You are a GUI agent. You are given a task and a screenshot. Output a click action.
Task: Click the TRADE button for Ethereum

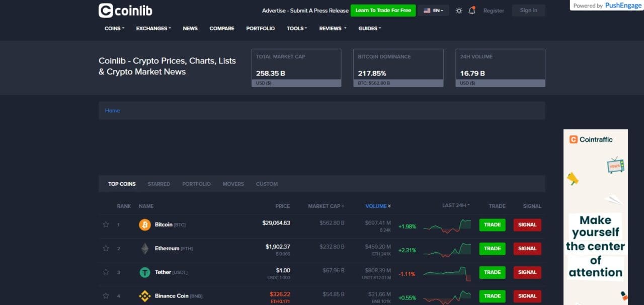pos(492,249)
